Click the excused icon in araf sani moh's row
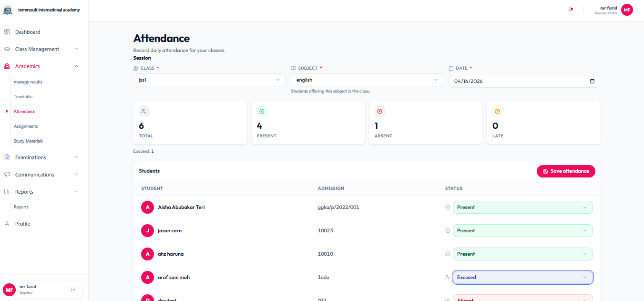This screenshot has height=301, width=644. (x=448, y=277)
